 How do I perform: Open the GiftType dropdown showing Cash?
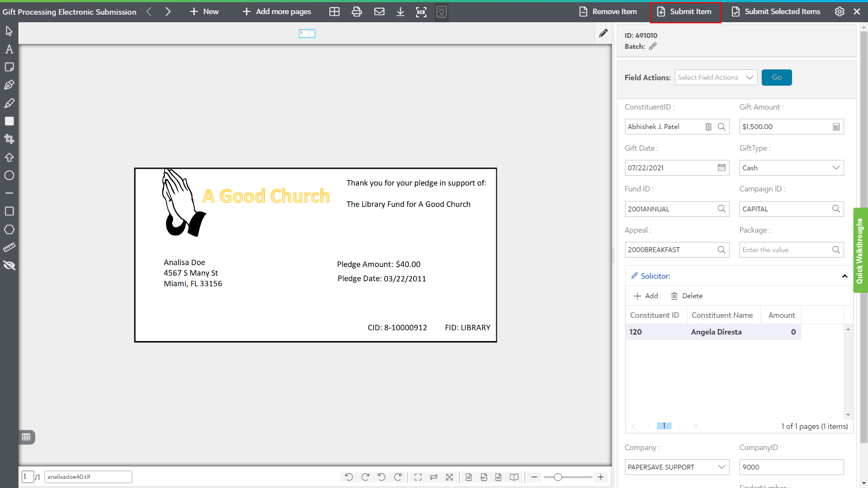click(x=791, y=168)
